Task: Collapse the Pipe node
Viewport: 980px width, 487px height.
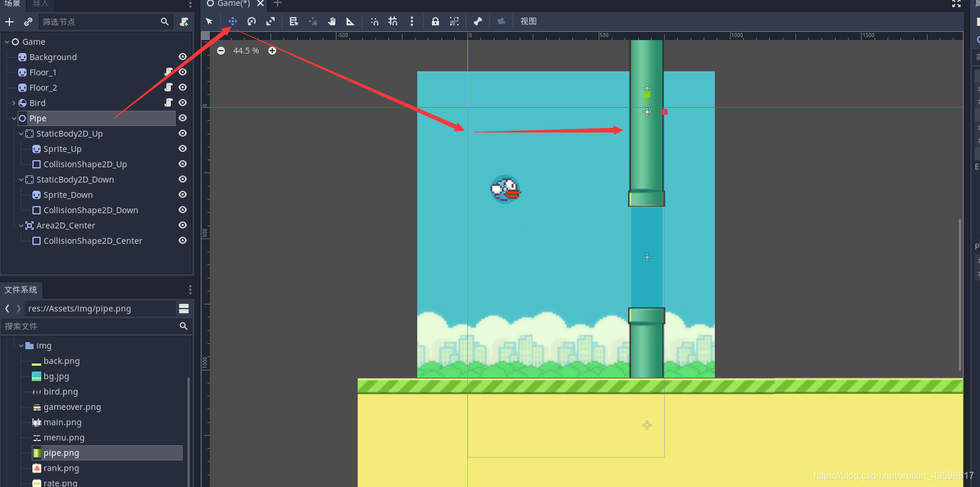Action: click(x=14, y=118)
